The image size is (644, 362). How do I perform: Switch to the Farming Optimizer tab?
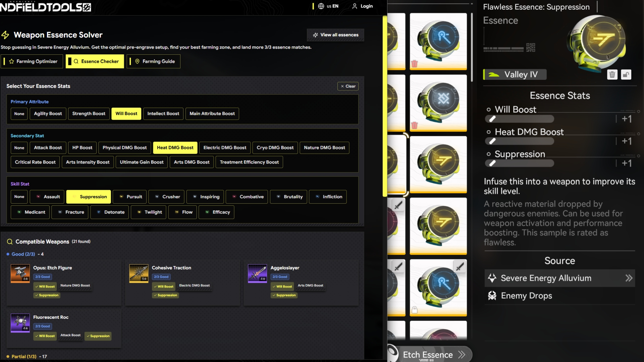point(32,61)
